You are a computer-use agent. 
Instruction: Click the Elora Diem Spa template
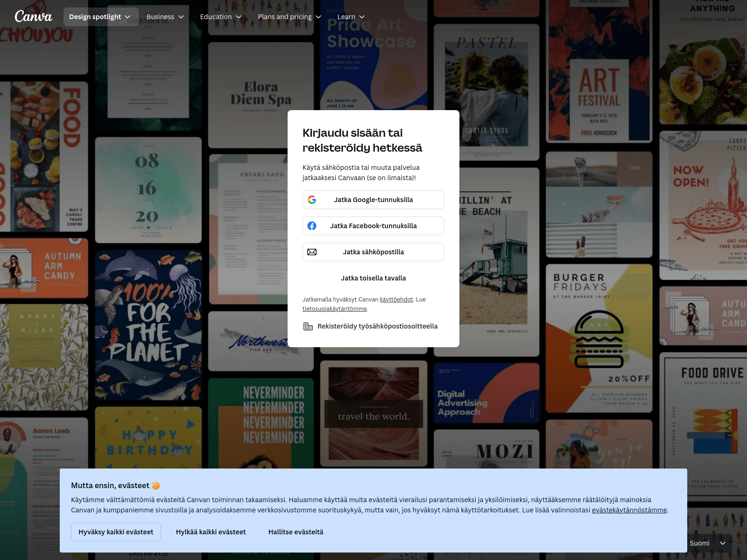(x=261, y=95)
